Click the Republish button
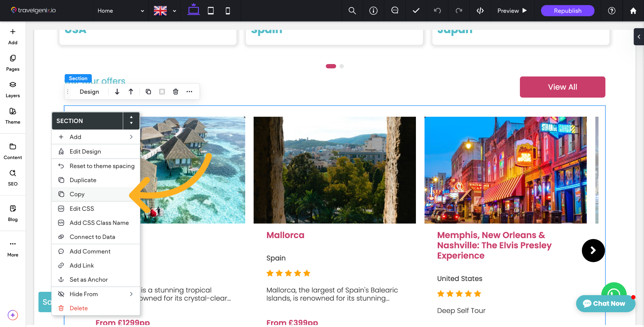Screen dimensions: 644x327 point(568,11)
